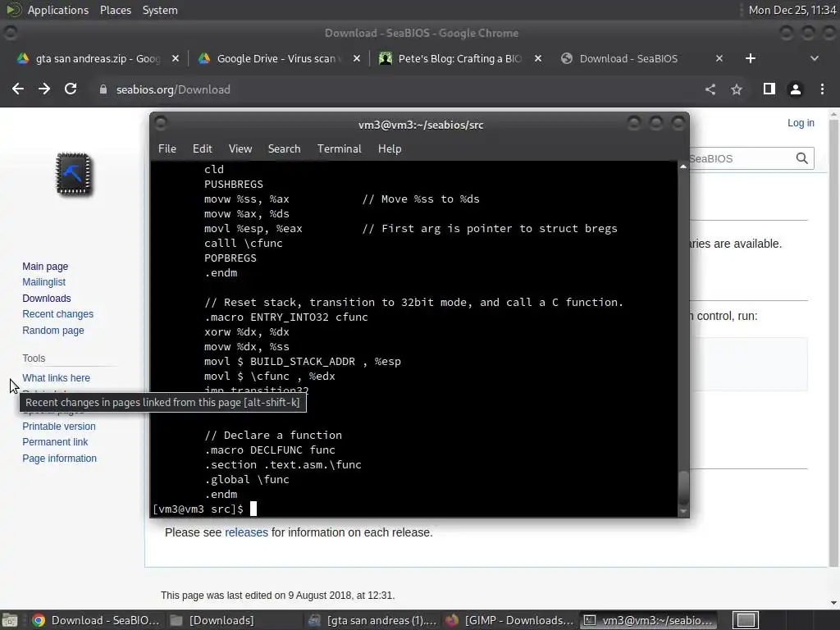Image resolution: width=840 pixels, height=630 pixels.
Task: Click the clock showing Mon Dec 25
Action: coord(792,10)
